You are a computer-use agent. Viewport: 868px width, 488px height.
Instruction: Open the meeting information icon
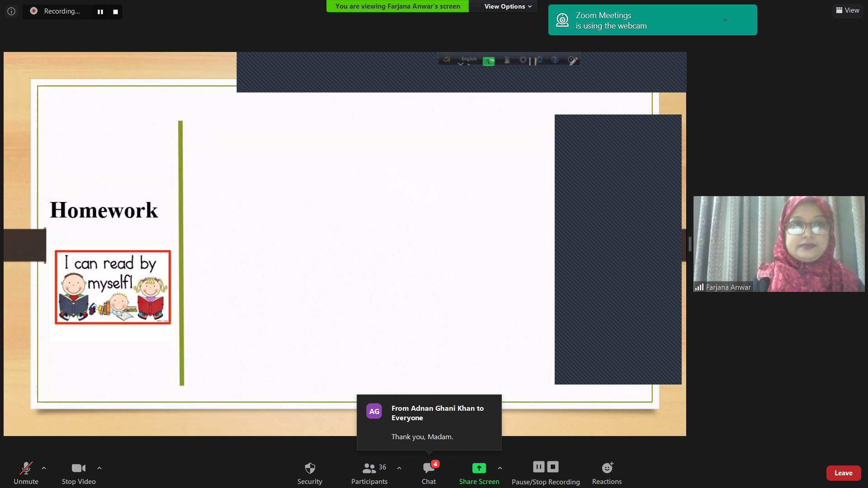[11, 11]
